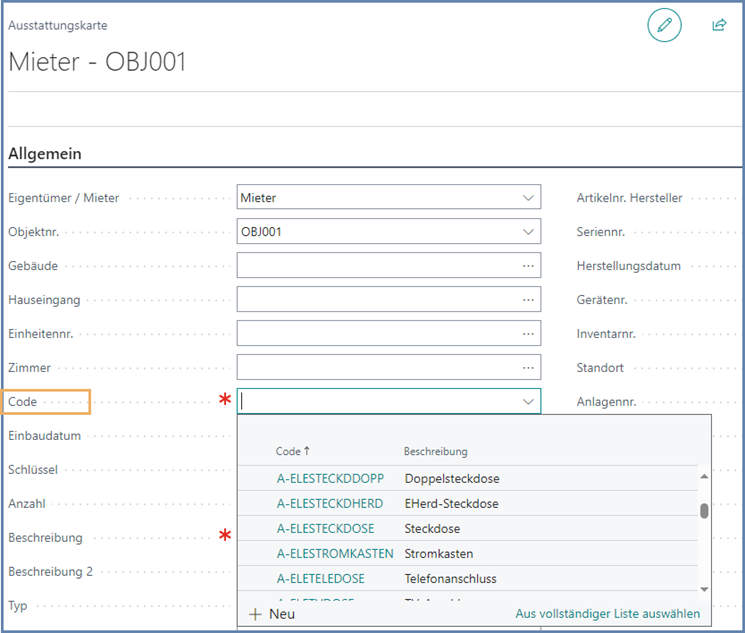Image resolution: width=745 pixels, height=633 pixels.
Task: Open lookup ellipsis for Einheitennr. field
Action: tap(528, 333)
